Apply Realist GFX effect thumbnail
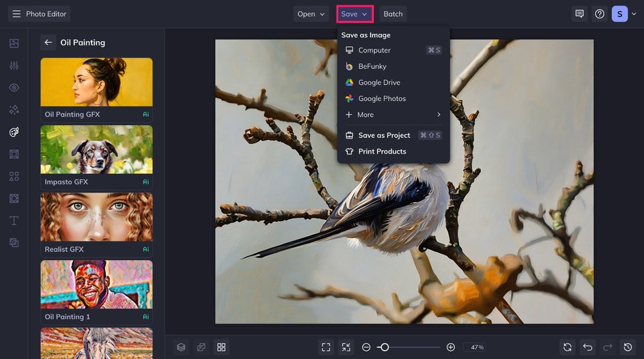This screenshot has width=644, height=359. tap(96, 217)
